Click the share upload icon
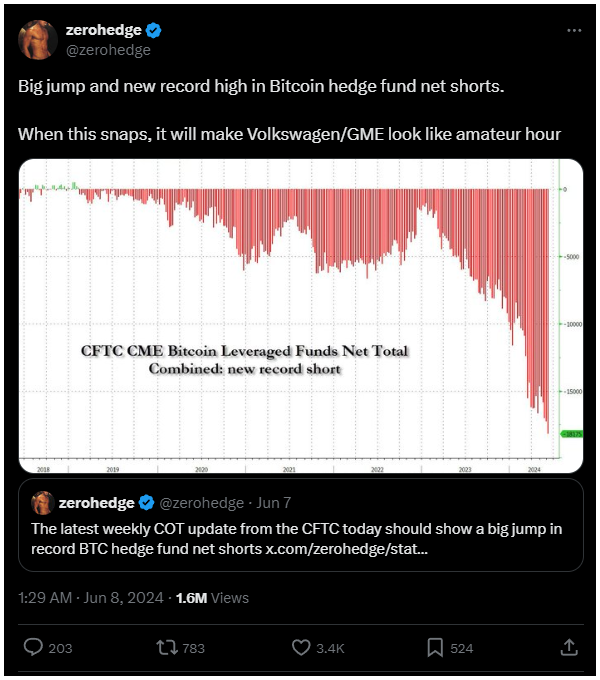Image resolution: width=600 pixels, height=680 pixels. pyautogui.click(x=569, y=648)
